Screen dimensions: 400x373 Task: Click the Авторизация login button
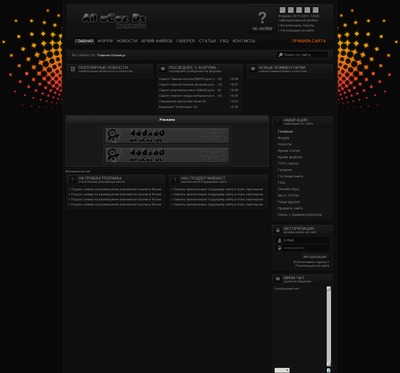click(315, 257)
